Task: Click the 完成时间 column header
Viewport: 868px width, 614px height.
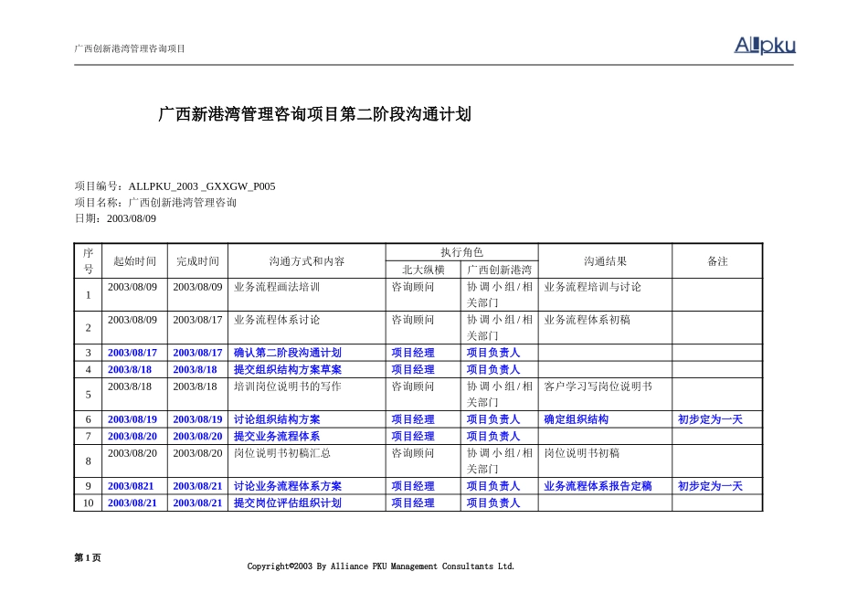Action: click(197, 261)
